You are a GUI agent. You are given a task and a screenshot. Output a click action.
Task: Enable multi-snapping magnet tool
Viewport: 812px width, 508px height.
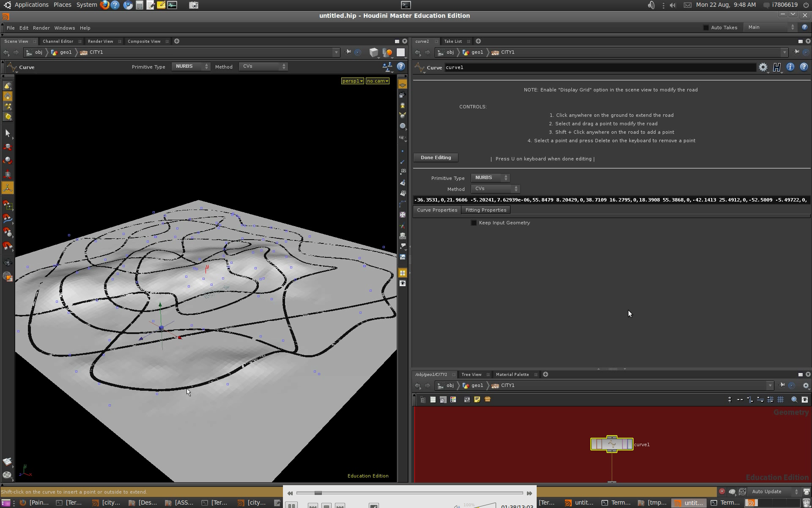(8, 246)
